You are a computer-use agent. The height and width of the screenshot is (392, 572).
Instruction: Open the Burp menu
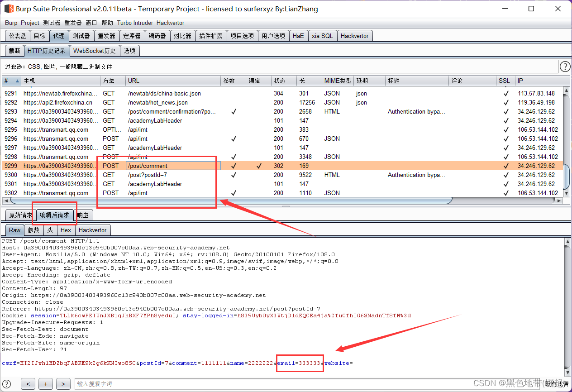click(x=11, y=23)
